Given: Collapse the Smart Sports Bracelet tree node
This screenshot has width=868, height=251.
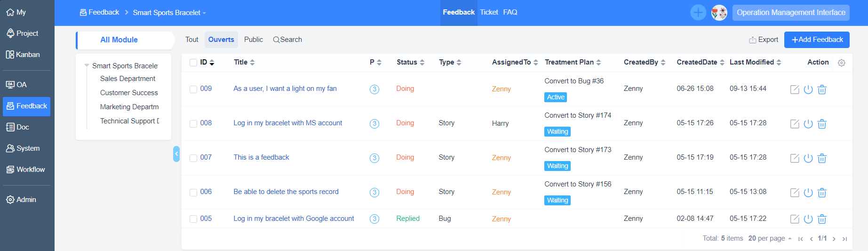Looking at the screenshot, I should pyautogui.click(x=87, y=65).
